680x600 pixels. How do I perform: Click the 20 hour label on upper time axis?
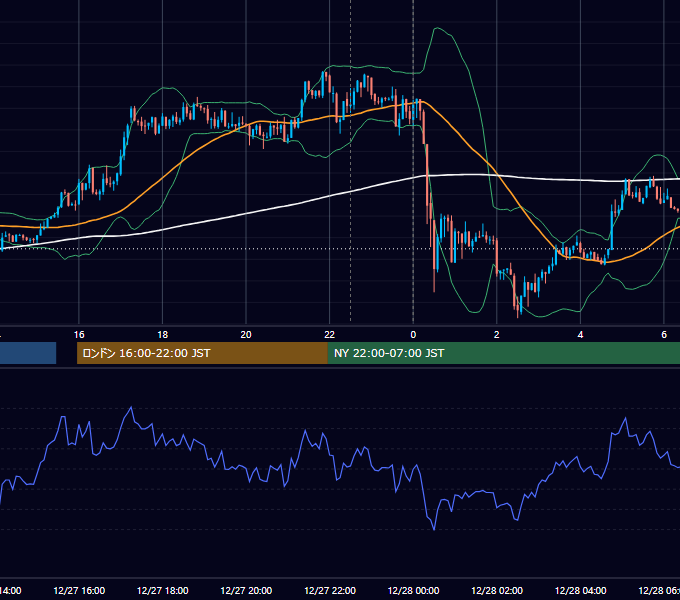(246, 335)
